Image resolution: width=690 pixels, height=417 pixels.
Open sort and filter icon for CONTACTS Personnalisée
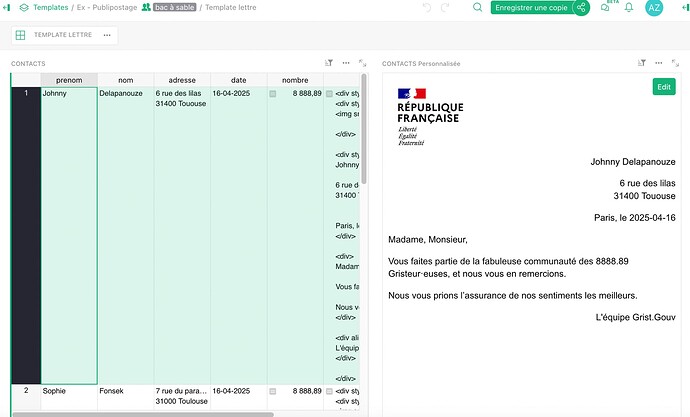point(642,63)
